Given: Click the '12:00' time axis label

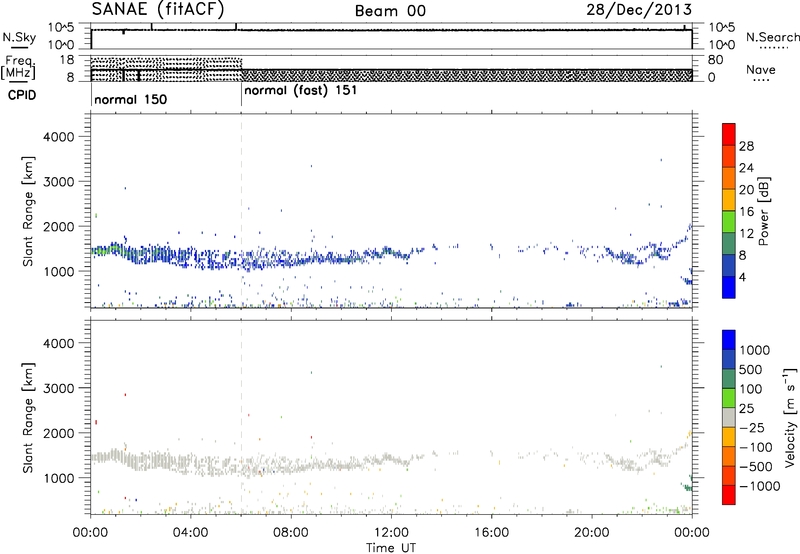Looking at the screenshot, I should (x=391, y=533).
